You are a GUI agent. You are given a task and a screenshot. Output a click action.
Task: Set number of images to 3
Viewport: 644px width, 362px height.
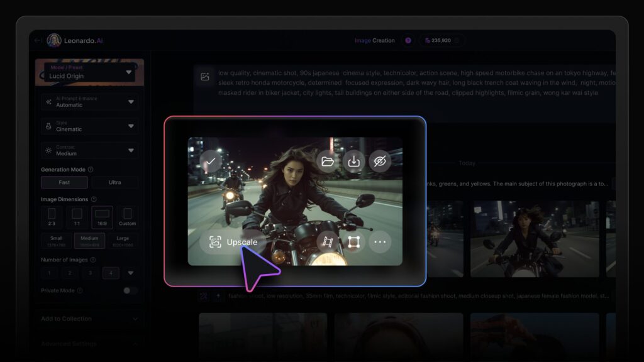[91, 273]
